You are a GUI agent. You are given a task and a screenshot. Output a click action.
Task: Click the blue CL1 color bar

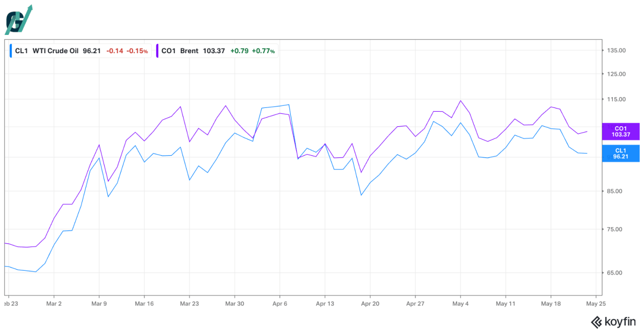pos(11,51)
